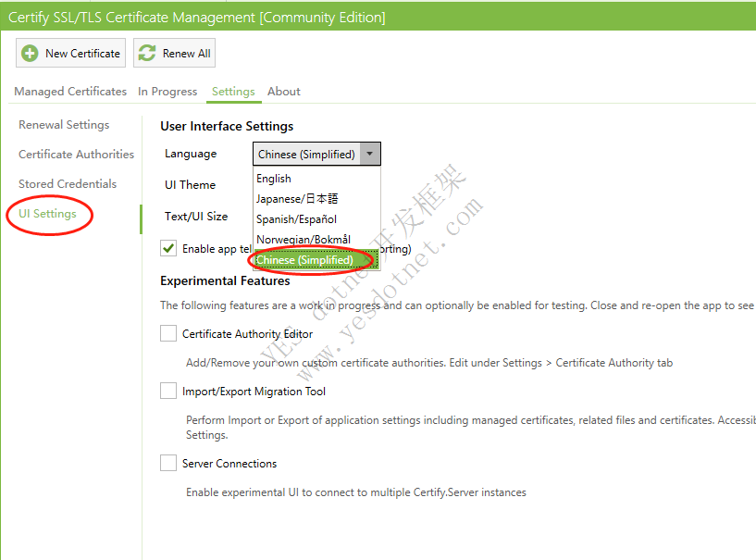Click the UI Theme label
Screen dimensions: 756x560
190,185
